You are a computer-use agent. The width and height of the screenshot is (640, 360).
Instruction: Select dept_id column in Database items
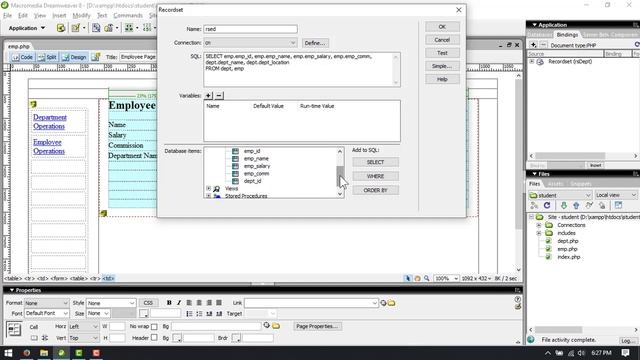coord(252,181)
